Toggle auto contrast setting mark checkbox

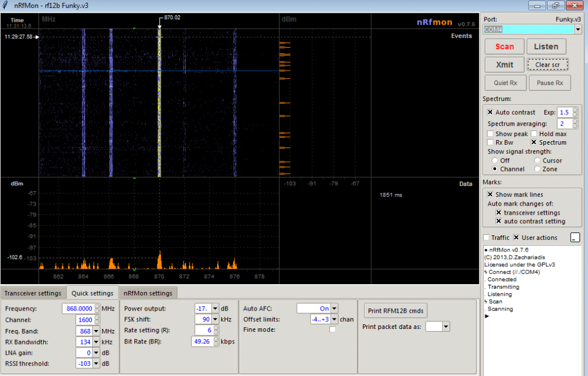(x=498, y=221)
